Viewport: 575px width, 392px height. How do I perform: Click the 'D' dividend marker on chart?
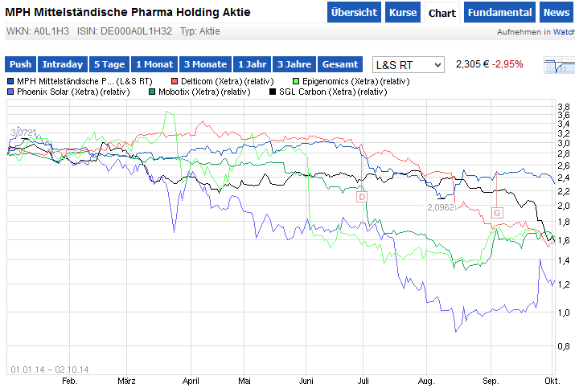361,197
